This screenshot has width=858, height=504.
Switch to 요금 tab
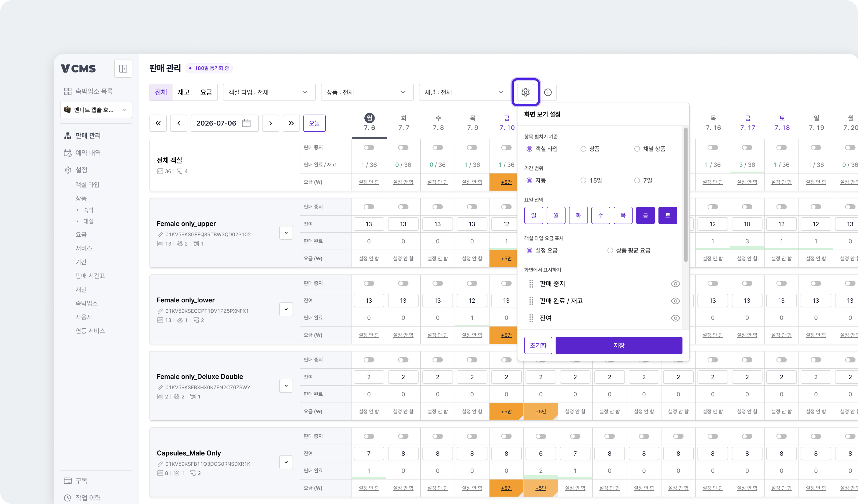tap(206, 92)
